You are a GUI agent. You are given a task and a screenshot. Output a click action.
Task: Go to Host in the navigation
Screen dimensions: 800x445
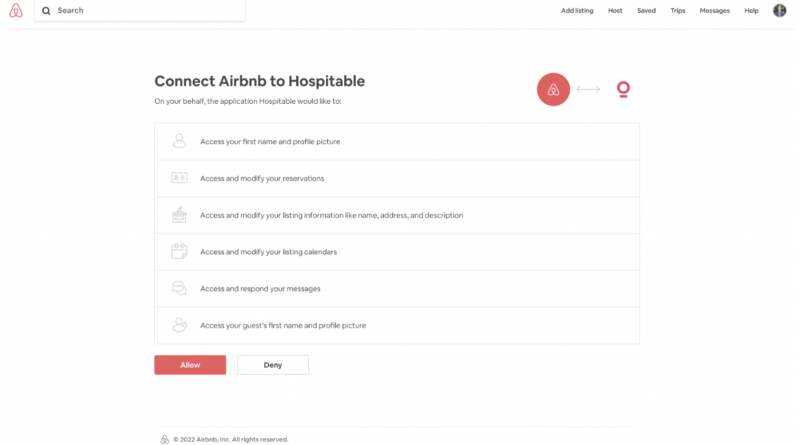(x=615, y=11)
